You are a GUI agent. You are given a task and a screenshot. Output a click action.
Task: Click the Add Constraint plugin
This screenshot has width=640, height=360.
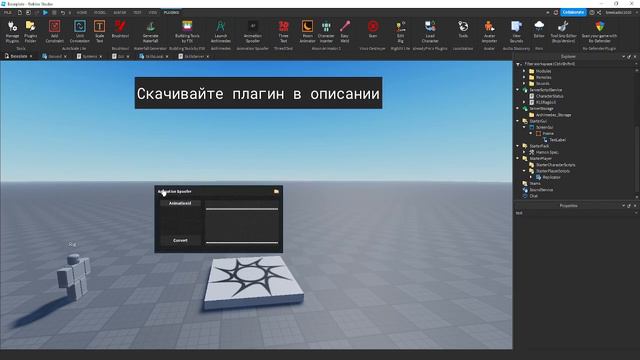[54, 32]
